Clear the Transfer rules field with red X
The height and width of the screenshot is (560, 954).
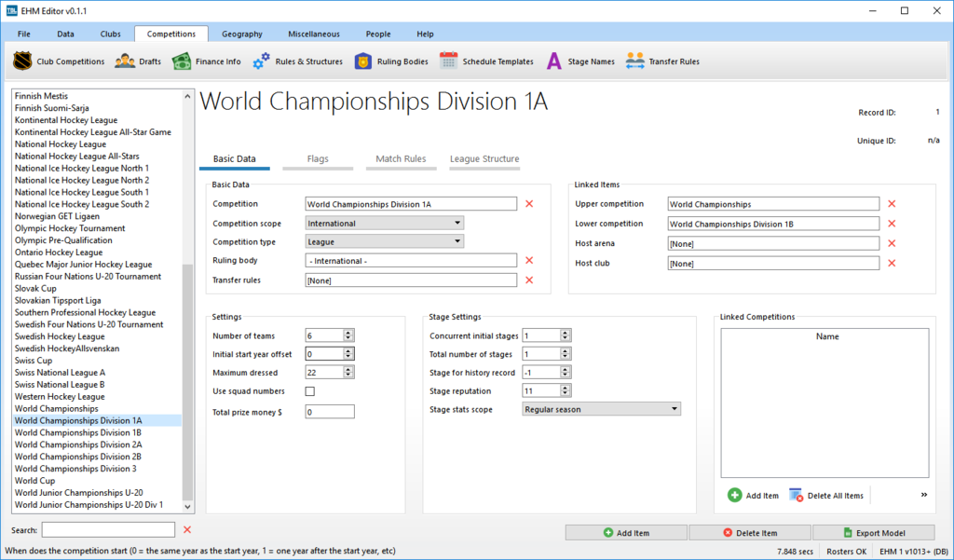pyautogui.click(x=529, y=280)
